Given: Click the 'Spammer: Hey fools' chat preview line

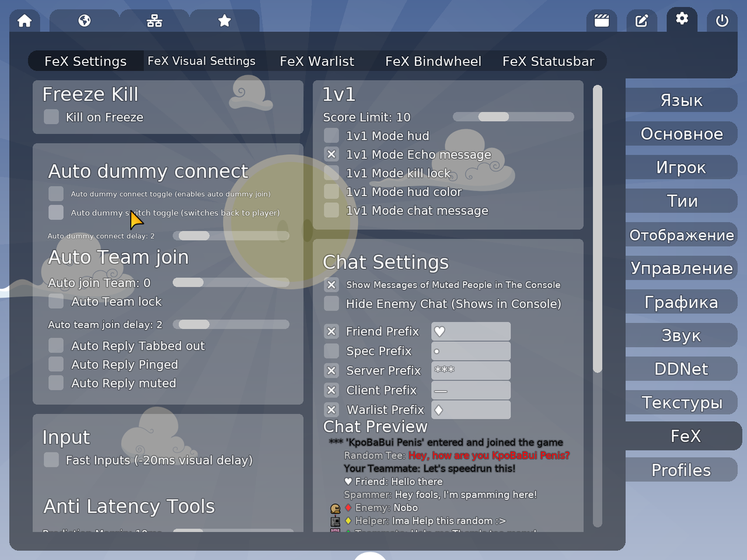Looking at the screenshot, I should coord(440,495).
